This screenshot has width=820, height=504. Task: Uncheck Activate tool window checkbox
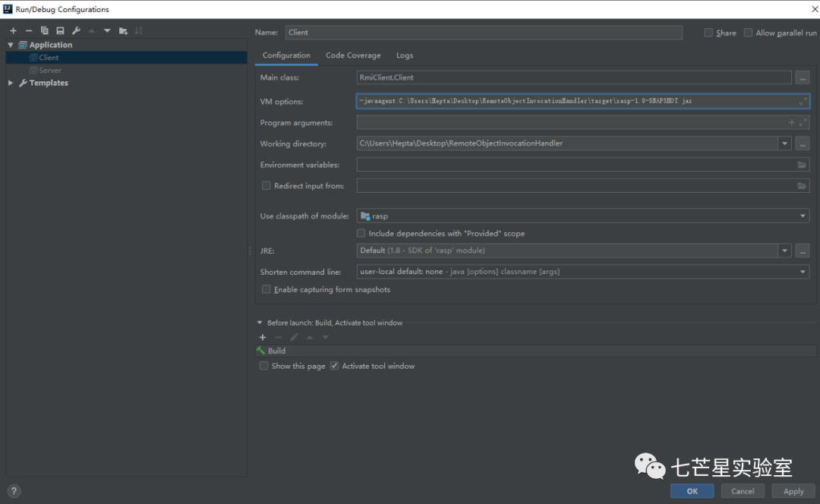click(334, 366)
